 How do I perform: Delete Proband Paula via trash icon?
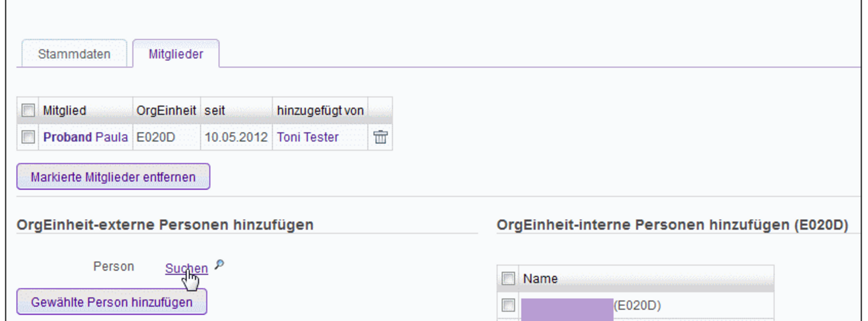coord(380,137)
